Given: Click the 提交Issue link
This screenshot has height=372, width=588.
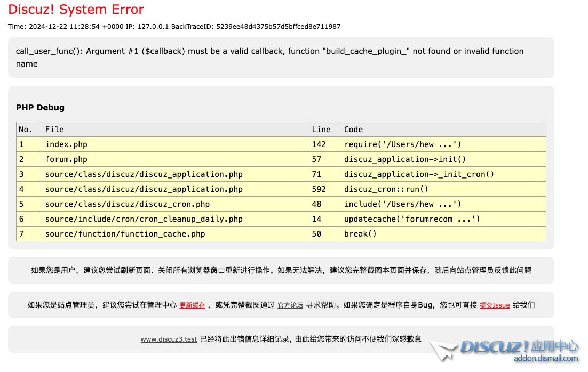Looking at the screenshot, I should tap(495, 305).
